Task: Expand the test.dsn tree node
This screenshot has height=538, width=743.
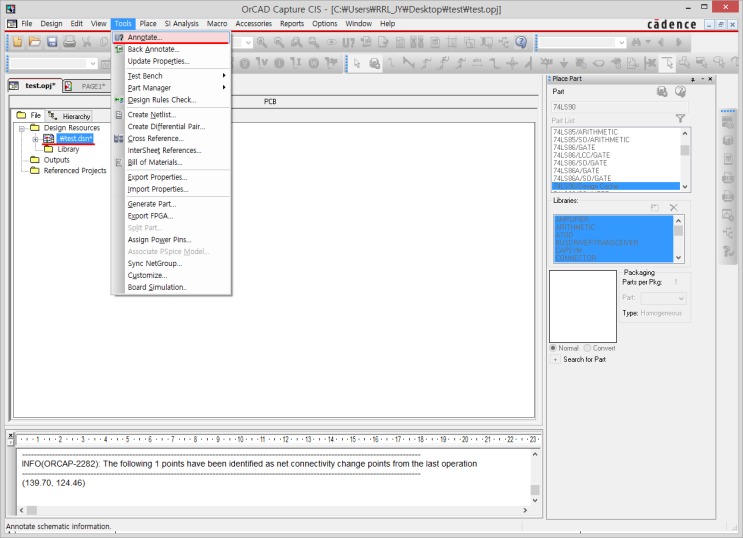Action: [x=35, y=139]
